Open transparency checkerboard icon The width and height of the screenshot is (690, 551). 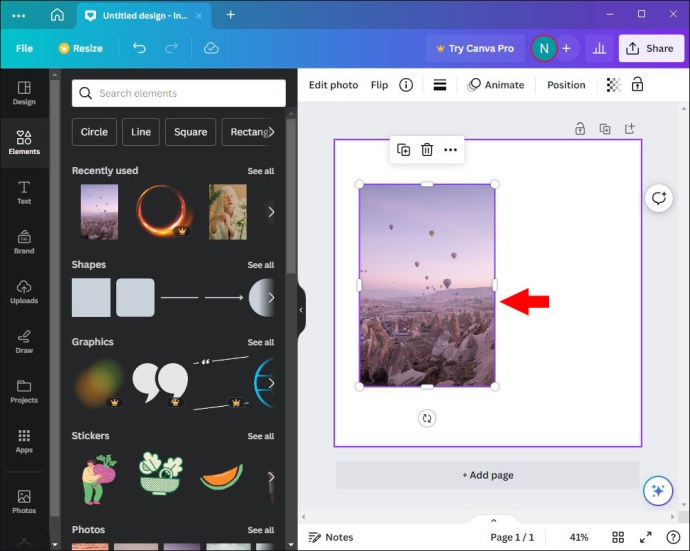point(613,84)
